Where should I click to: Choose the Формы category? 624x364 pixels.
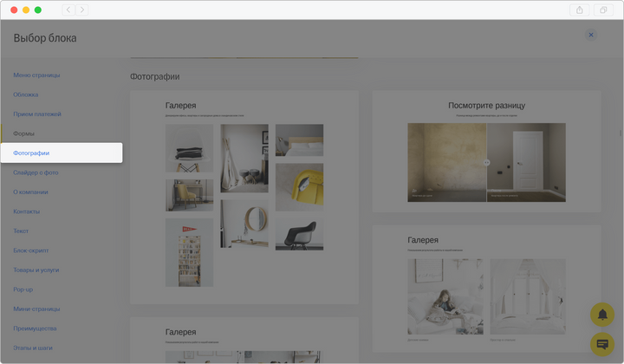click(x=24, y=133)
